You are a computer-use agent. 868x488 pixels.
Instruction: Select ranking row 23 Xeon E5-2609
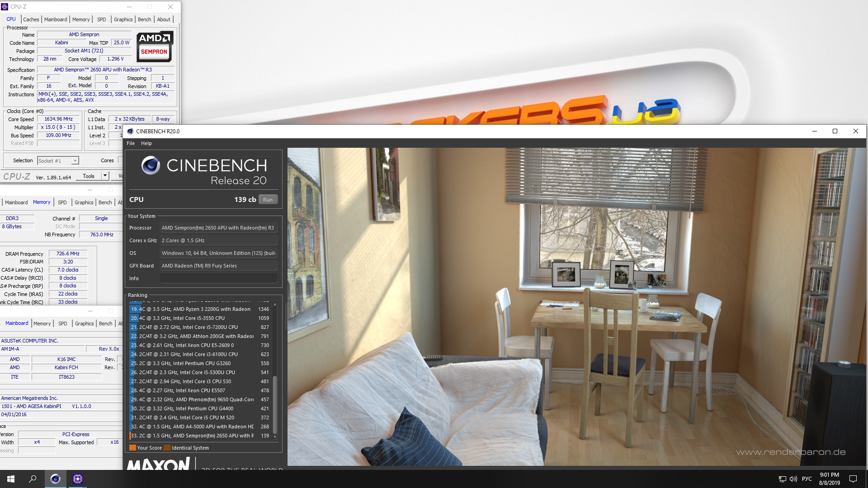(200, 345)
